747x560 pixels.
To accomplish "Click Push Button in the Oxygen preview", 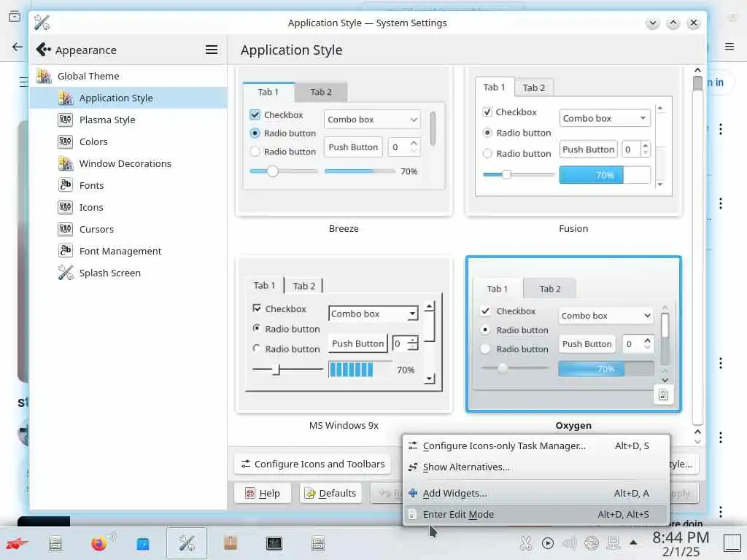I will pyautogui.click(x=587, y=344).
